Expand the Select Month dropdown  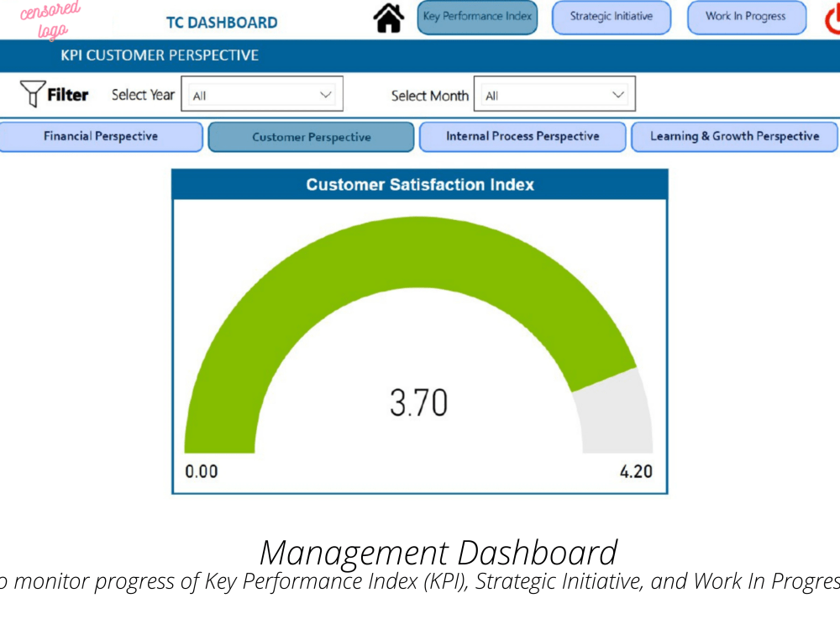[554, 94]
